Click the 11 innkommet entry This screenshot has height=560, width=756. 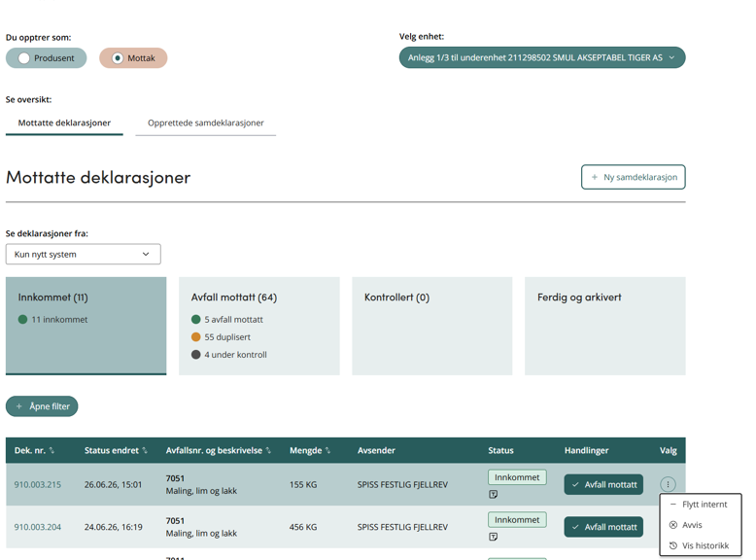53,319
